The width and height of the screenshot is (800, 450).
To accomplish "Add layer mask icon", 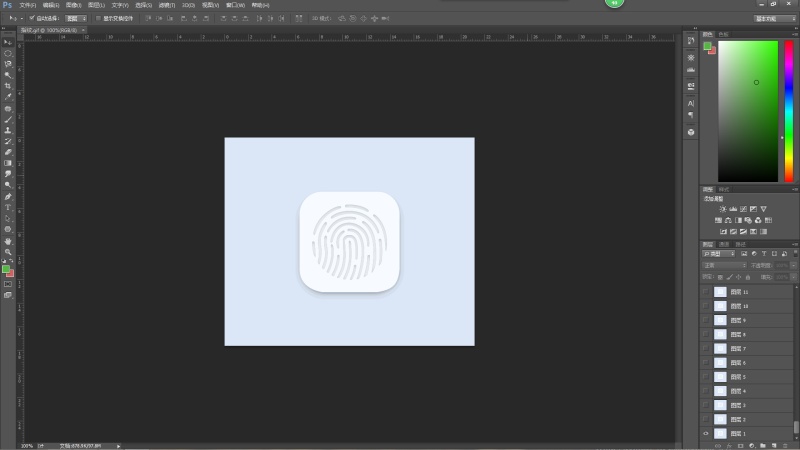I will [x=740, y=446].
